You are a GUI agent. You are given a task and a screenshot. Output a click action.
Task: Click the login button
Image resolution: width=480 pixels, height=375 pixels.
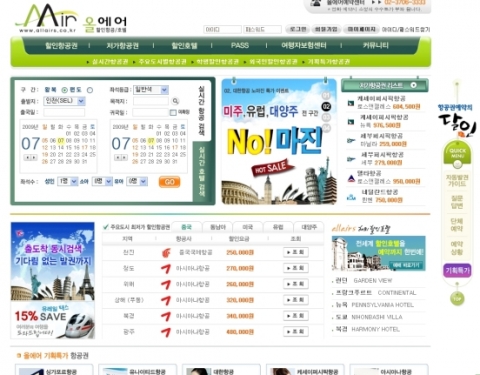[297, 29]
